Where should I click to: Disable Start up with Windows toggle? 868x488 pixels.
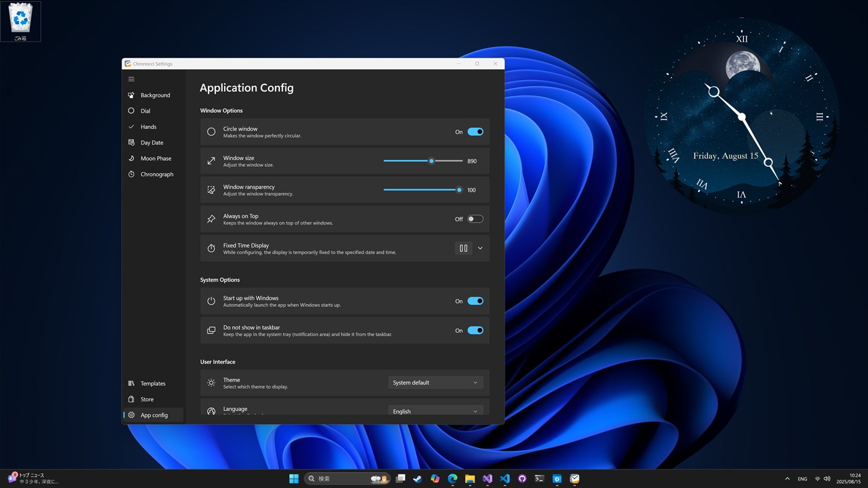(475, 301)
